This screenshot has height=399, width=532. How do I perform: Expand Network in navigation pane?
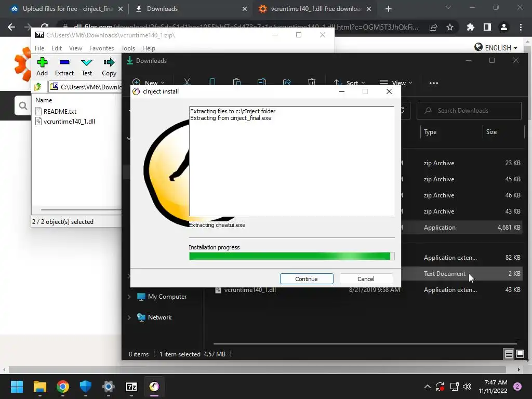coord(129,317)
